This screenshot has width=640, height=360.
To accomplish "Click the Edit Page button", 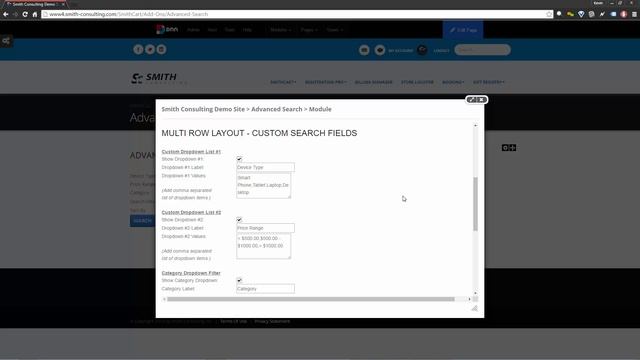I will [463, 30].
